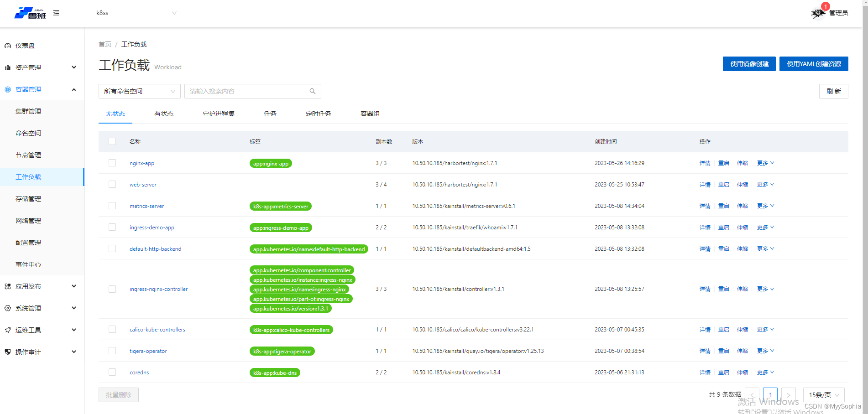Focus the search content input field
Viewport: 868px width, 414px height.
point(253,91)
